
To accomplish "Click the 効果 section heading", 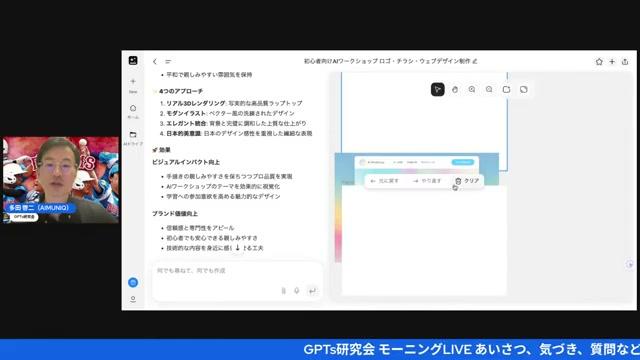I will click(x=164, y=150).
